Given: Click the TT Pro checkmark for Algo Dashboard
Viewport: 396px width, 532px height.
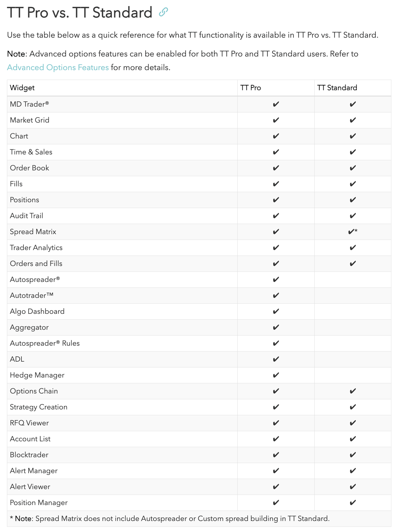Looking at the screenshot, I should 276,311.
